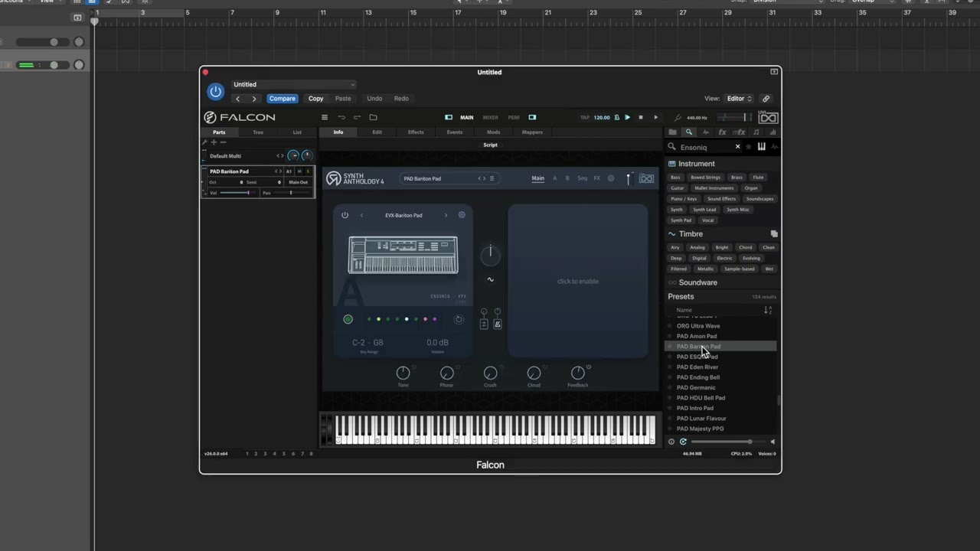The width and height of the screenshot is (980, 551).
Task: Clear the Ensoniq search text
Action: click(x=738, y=147)
